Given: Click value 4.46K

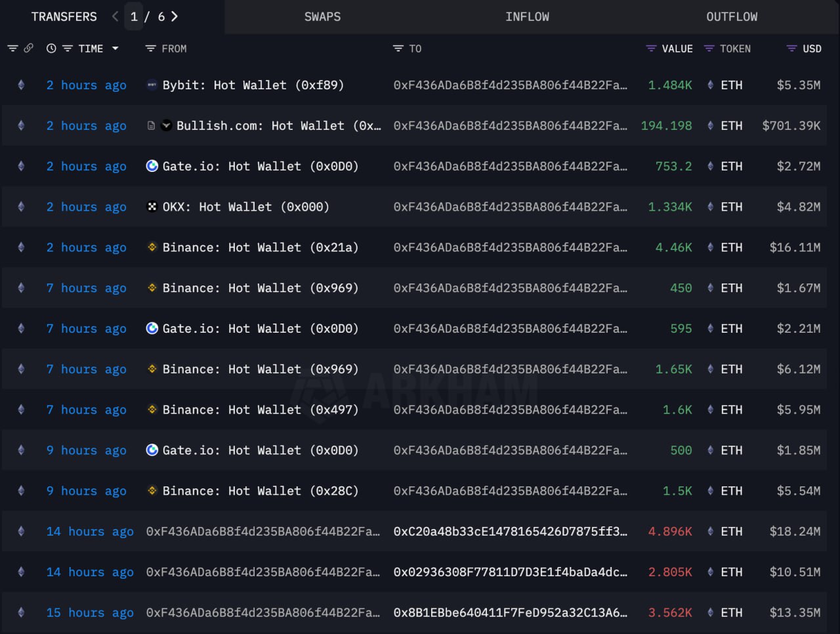Looking at the screenshot, I should (x=673, y=247).
